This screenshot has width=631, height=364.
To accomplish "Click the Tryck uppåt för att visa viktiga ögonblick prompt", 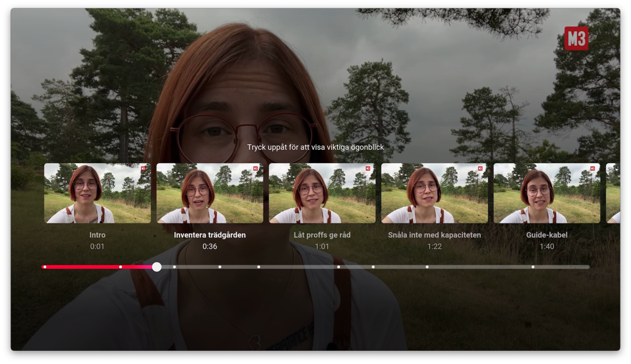I will (x=315, y=148).
